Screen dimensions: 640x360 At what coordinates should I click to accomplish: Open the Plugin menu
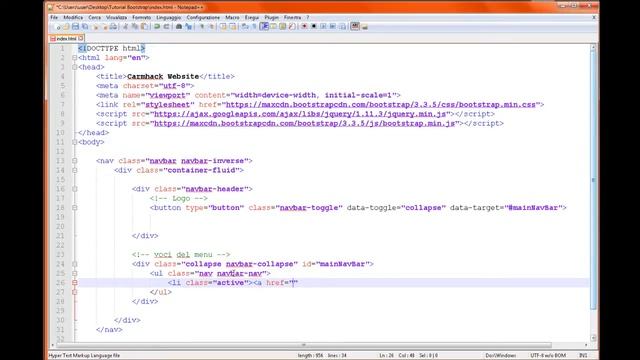point(271,18)
